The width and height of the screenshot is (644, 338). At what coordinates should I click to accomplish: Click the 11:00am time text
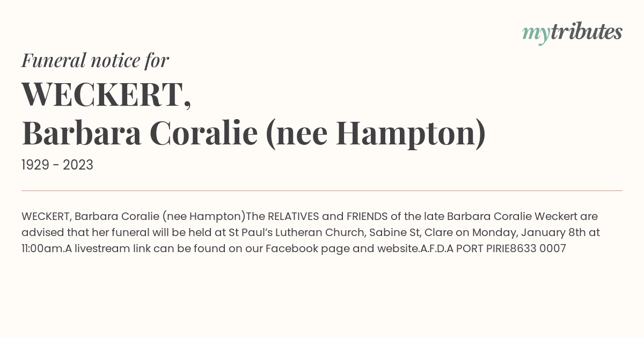[x=43, y=249]
